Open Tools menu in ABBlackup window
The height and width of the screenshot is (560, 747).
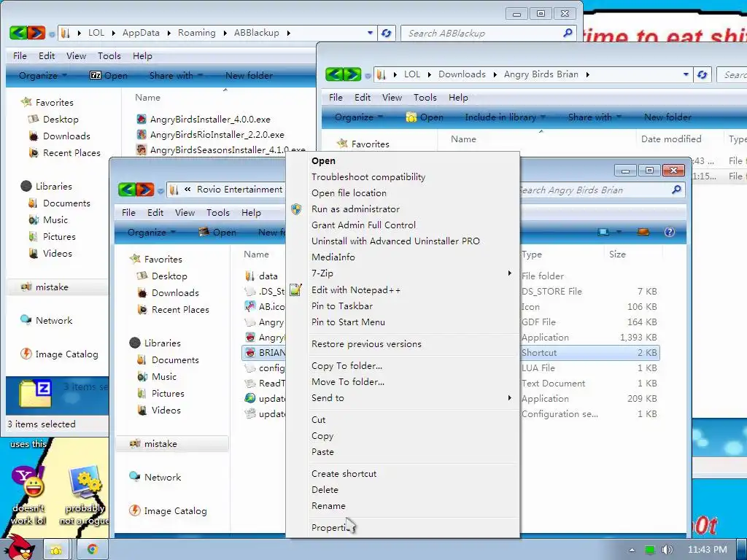[109, 56]
